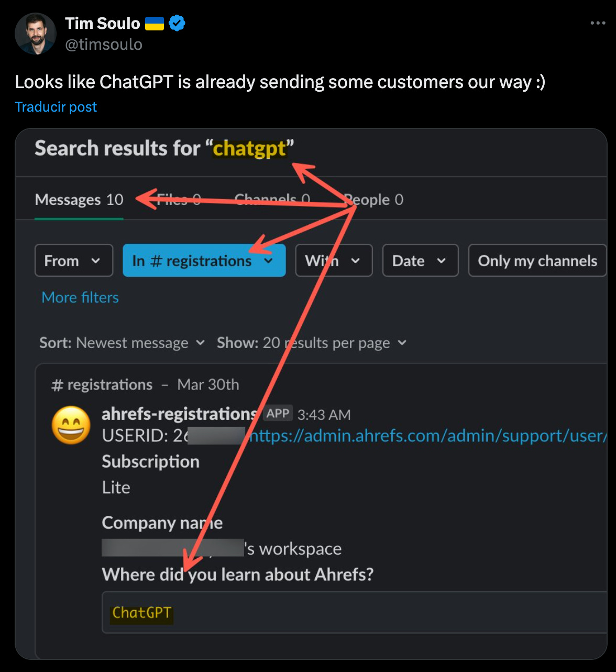Open the admin.ahrefs.com support user link

(427, 436)
